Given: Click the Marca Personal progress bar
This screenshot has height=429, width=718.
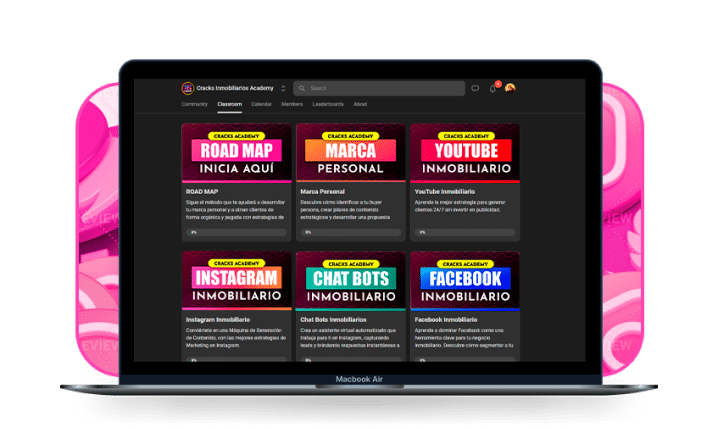Looking at the screenshot, I should click(351, 232).
